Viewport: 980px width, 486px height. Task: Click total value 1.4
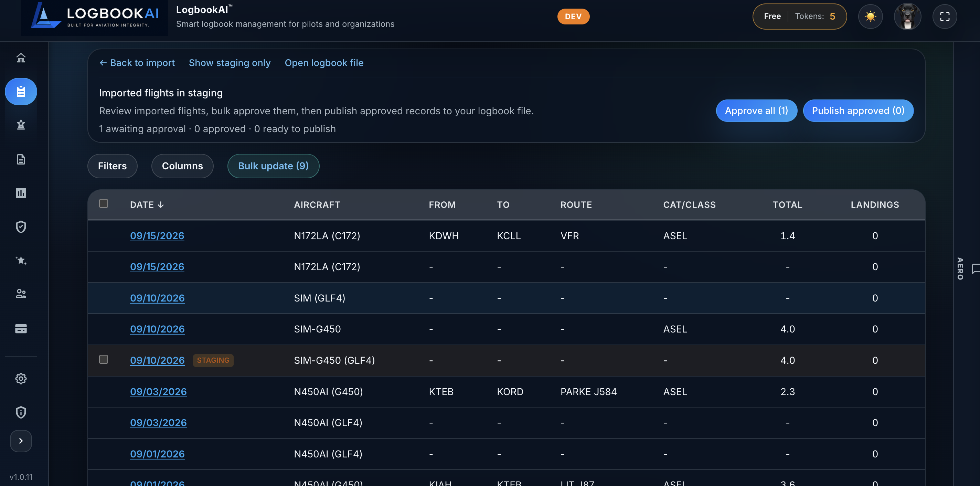[x=788, y=235]
